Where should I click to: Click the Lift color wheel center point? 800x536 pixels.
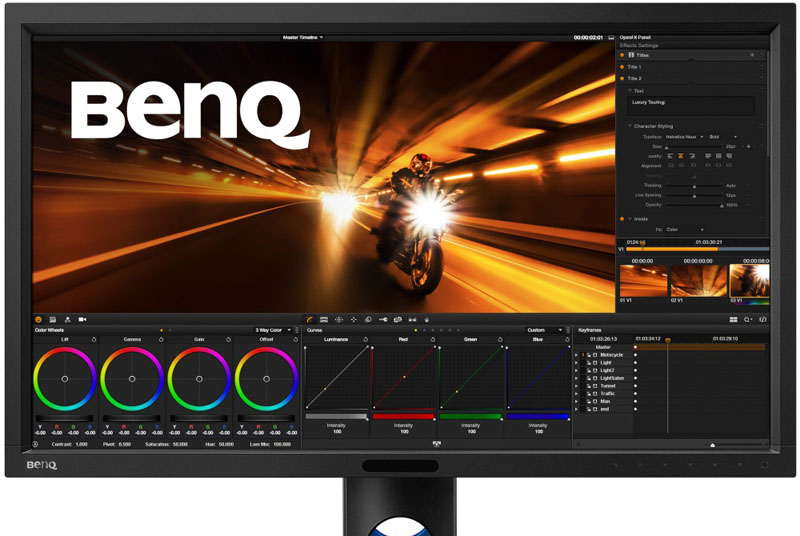(x=65, y=379)
